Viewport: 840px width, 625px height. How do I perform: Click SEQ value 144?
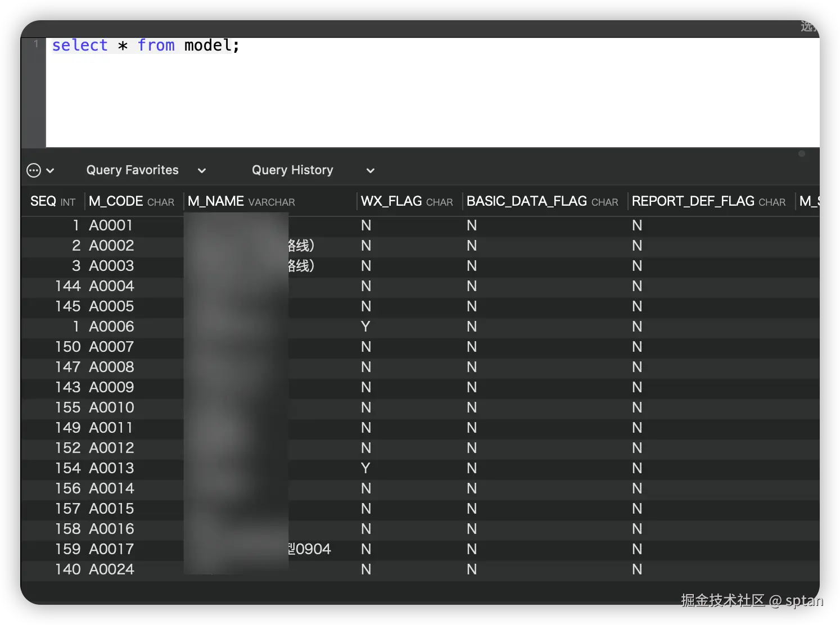pos(68,286)
